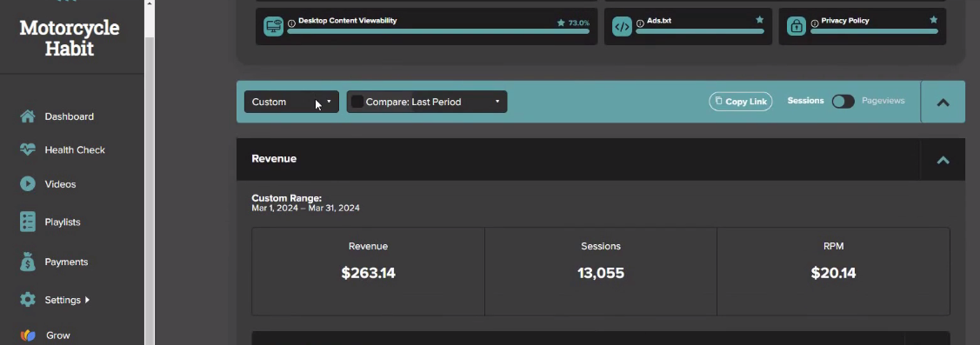
Task: Open the Playlists list icon
Action: (x=28, y=222)
